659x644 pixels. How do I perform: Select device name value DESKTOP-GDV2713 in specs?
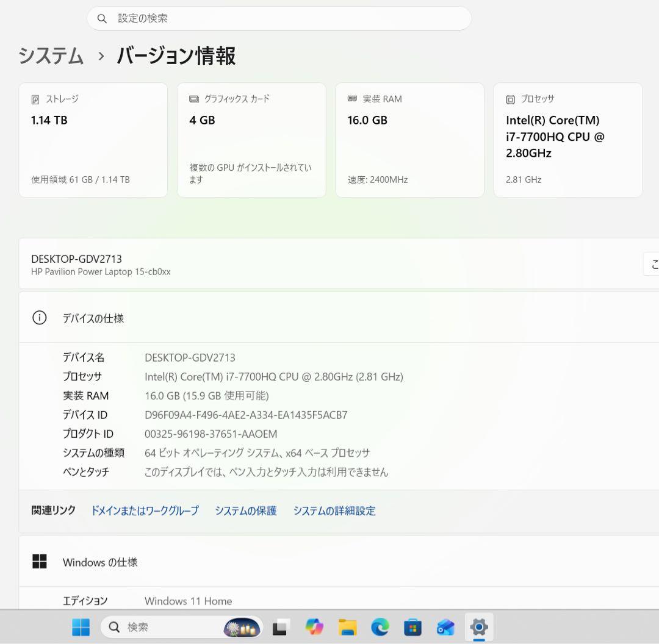pos(190,357)
